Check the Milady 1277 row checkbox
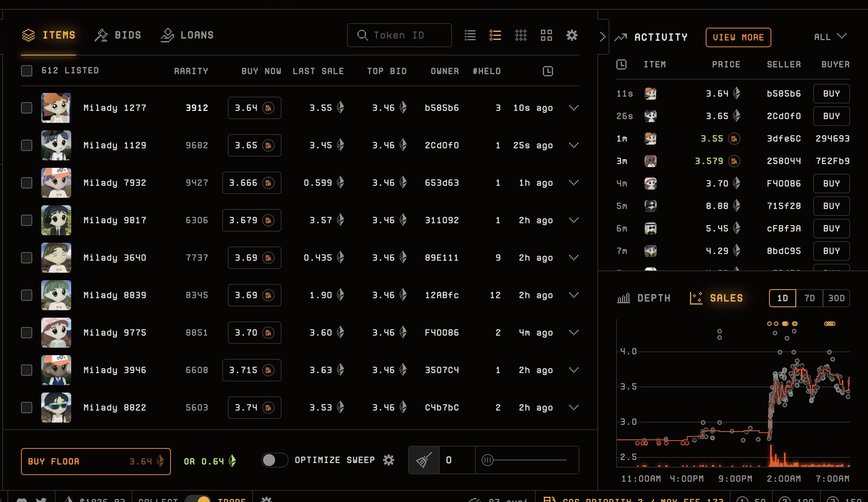The height and width of the screenshot is (502, 868). 27,108
